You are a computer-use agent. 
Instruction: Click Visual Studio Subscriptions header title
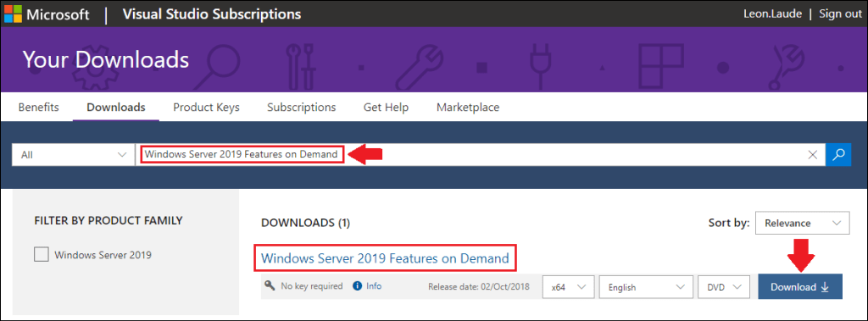click(x=212, y=14)
